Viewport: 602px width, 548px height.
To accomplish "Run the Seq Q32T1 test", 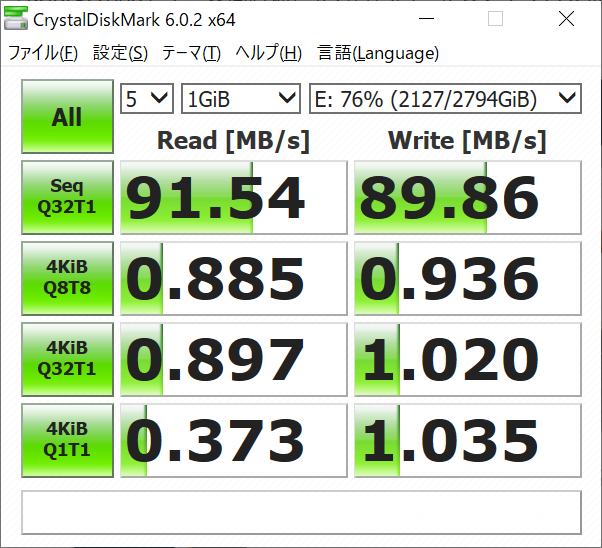I will [x=67, y=197].
